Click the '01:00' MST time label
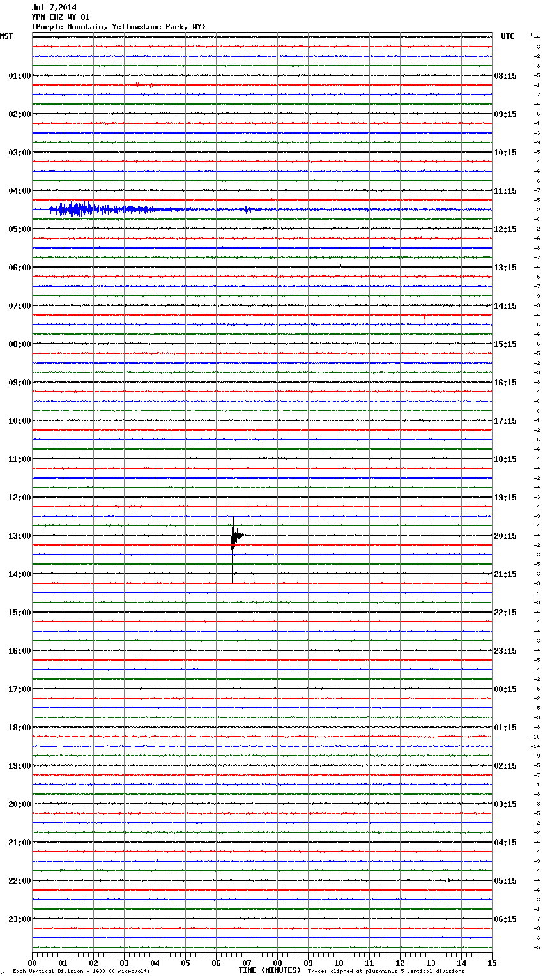Viewport: 543px width, 980px height. (x=19, y=76)
